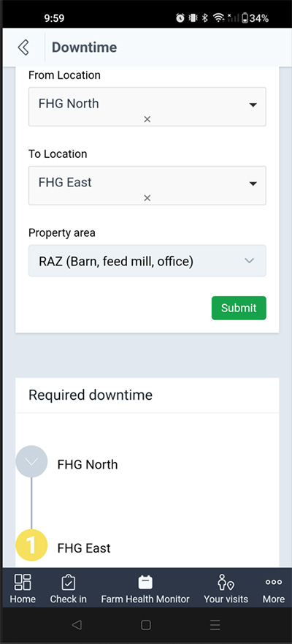Collapse the FHG North timeline step
Image resolution: width=292 pixels, height=644 pixels.
coord(31,461)
